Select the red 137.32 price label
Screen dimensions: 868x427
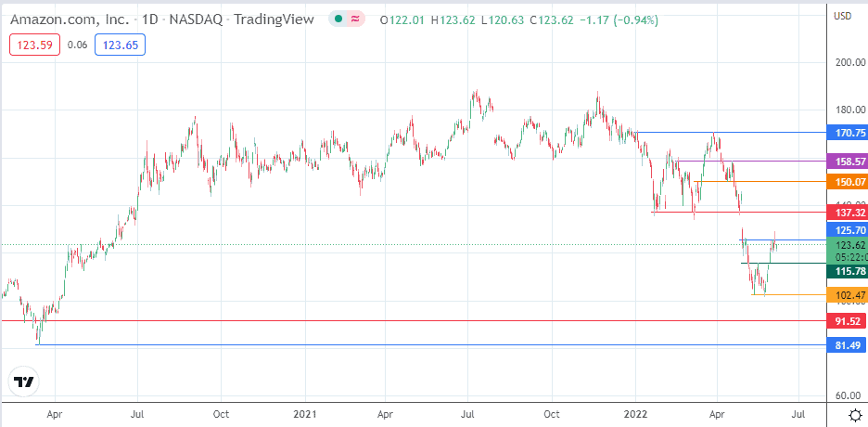point(847,213)
